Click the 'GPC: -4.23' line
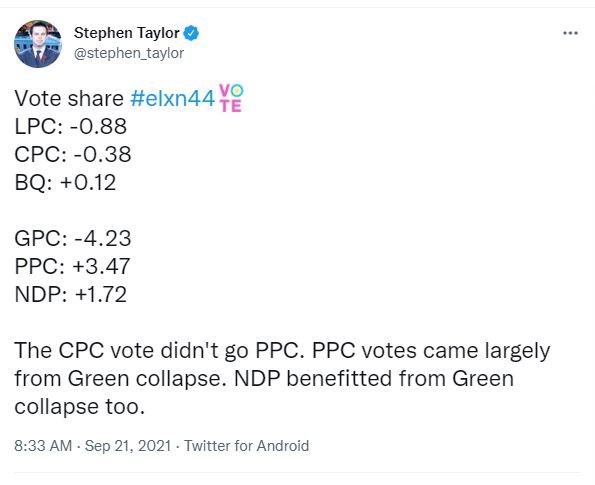The height and width of the screenshot is (485, 595). click(x=73, y=238)
